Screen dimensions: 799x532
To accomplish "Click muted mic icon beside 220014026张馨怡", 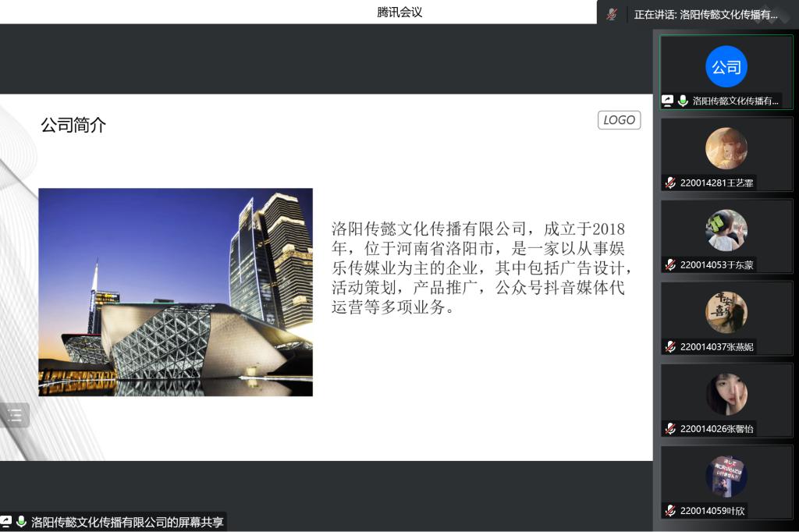I will [x=670, y=428].
